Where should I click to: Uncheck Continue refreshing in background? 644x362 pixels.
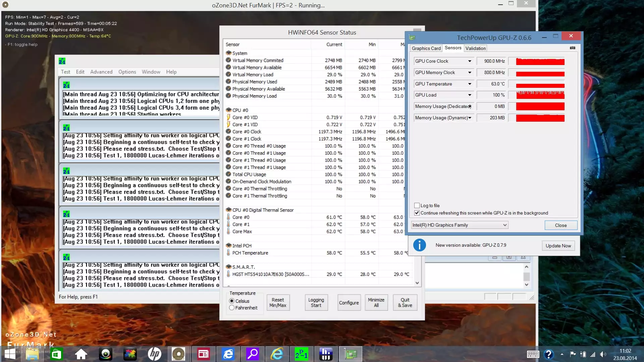[x=417, y=213]
